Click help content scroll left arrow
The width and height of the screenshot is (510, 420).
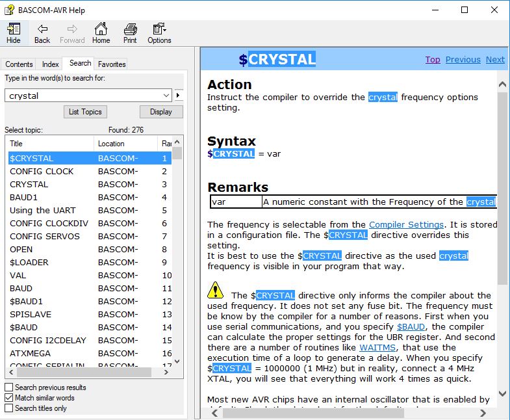214,413
